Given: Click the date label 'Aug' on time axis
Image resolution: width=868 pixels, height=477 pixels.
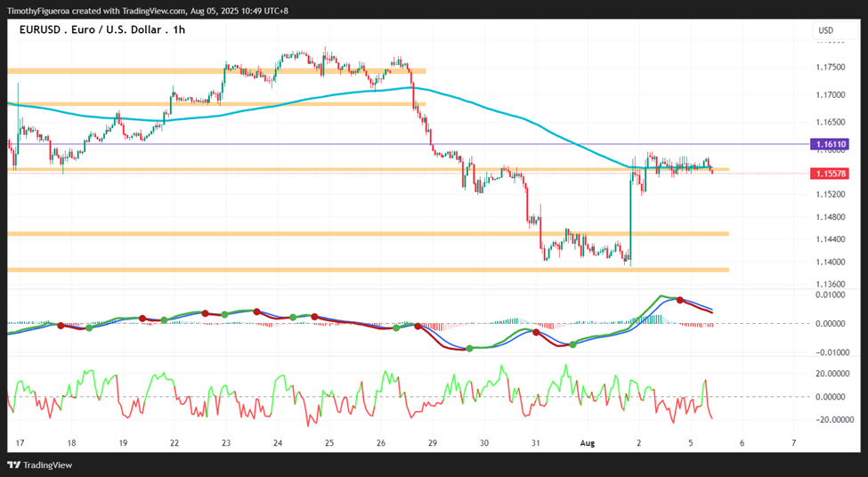Looking at the screenshot, I should pyautogui.click(x=587, y=443).
